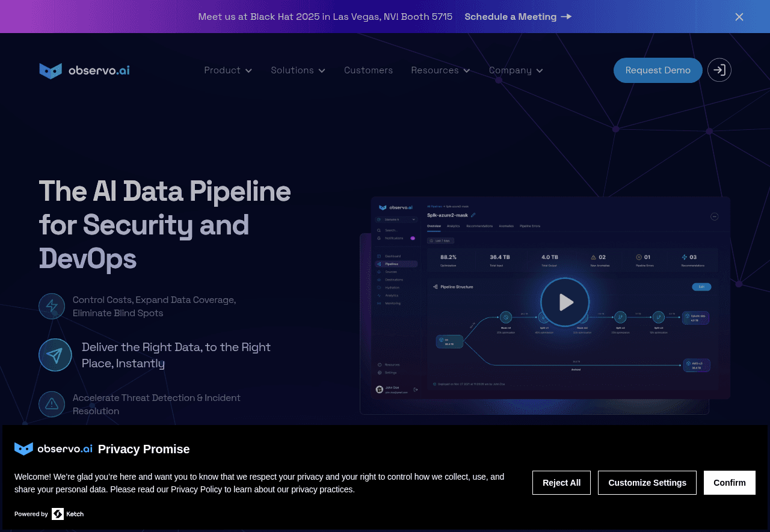The width and height of the screenshot is (770, 532).
Task: Click the warning triangle Threat Detection icon
Action: coord(52,404)
